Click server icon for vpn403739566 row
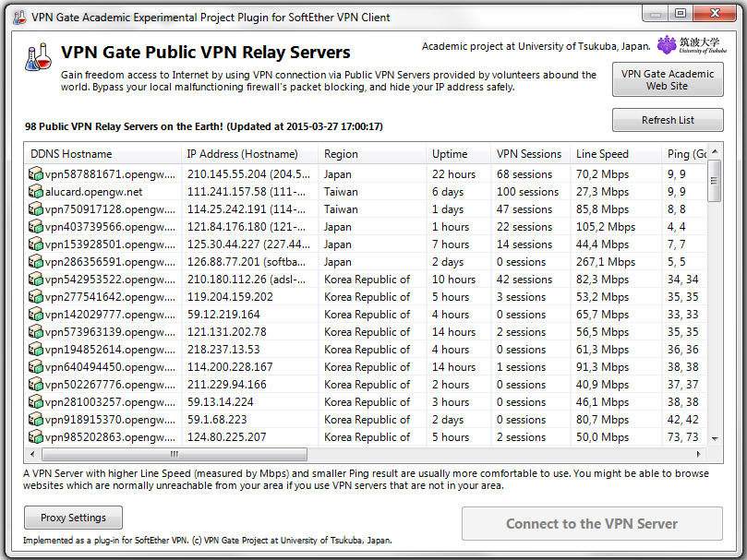747x560 pixels. 36,227
